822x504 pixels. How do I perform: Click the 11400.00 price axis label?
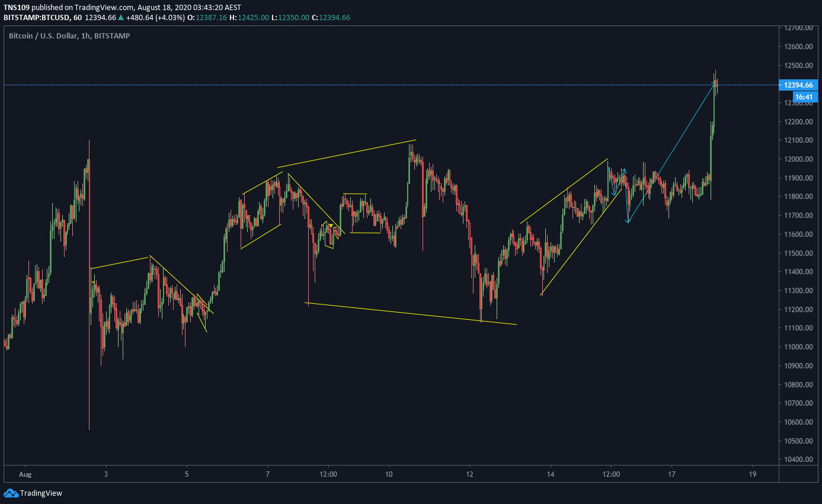(x=799, y=272)
